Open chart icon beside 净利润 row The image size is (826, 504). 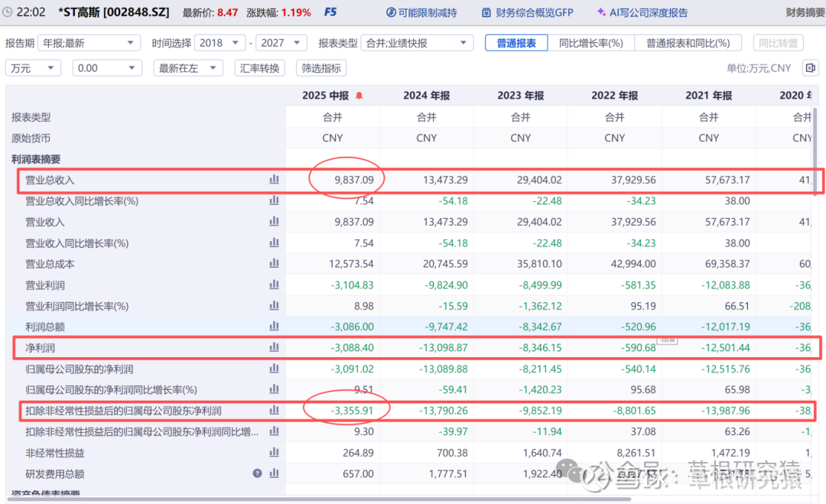click(x=274, y=347)
